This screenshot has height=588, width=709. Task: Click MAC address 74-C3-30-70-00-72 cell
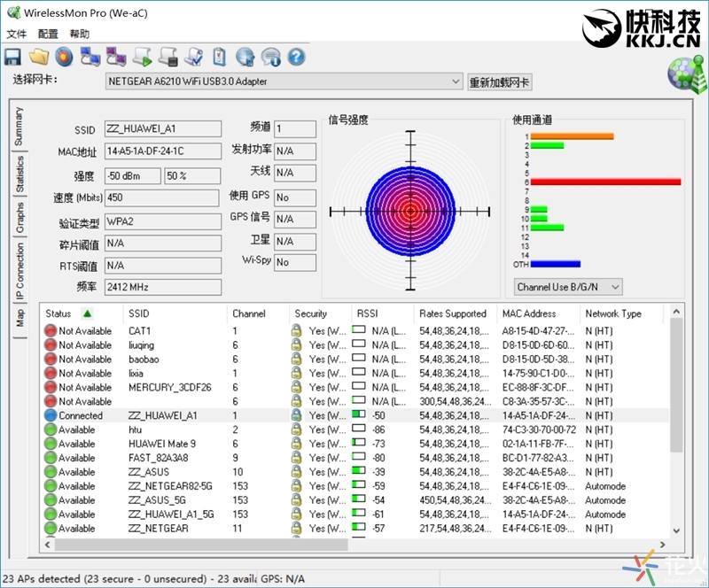[539, 429]
